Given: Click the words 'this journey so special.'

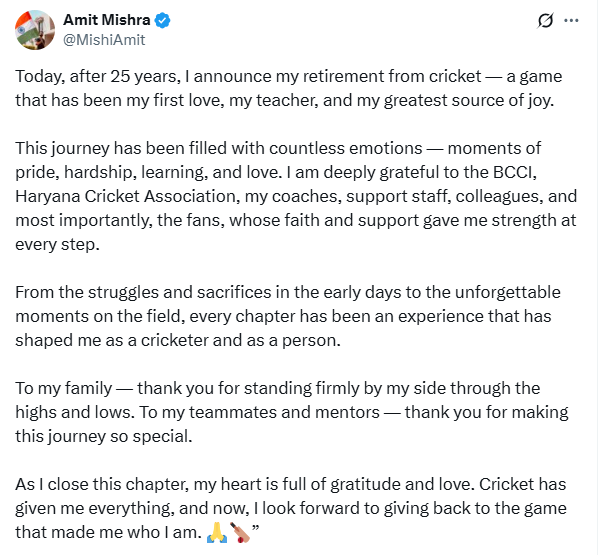Looking at the screenshot, I should 104,436.
